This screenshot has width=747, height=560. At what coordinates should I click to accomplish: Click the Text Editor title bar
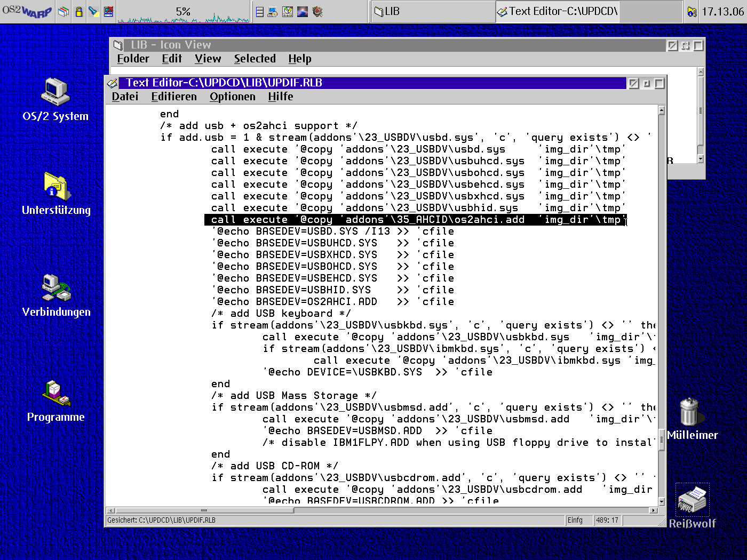[x=372, y=83]
